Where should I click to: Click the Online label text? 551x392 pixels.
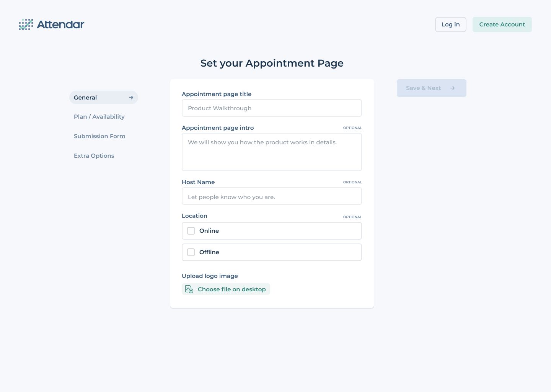(209, 231)
